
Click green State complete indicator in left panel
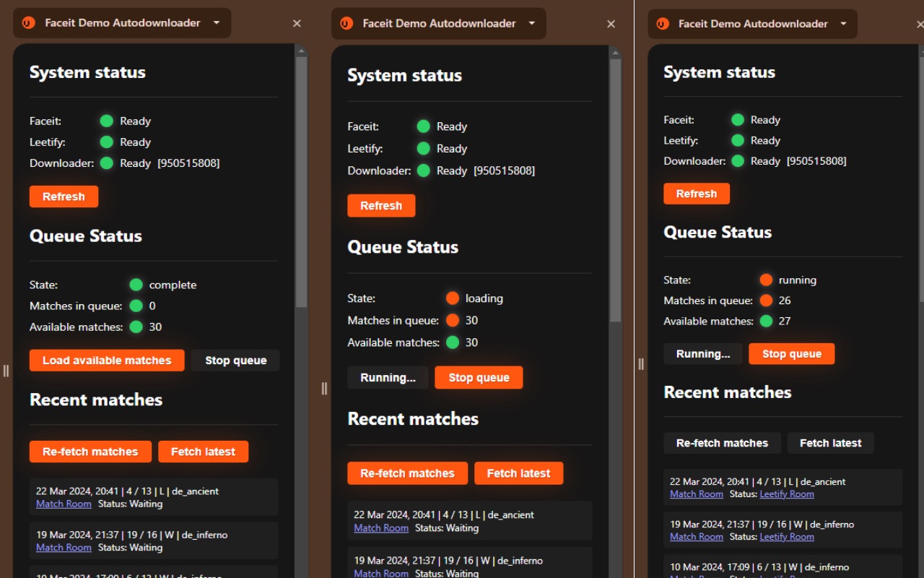point(136,285)
